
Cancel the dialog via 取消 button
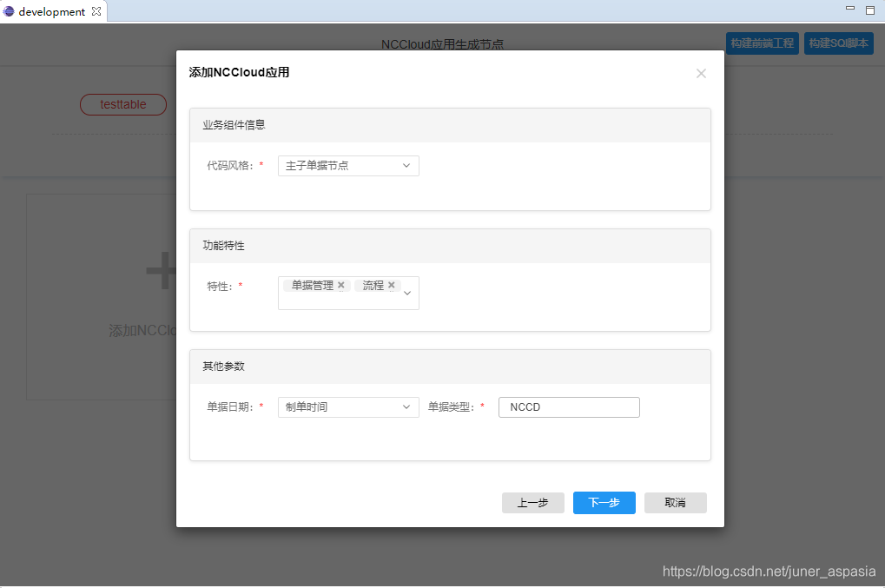(x=675, y=503)
